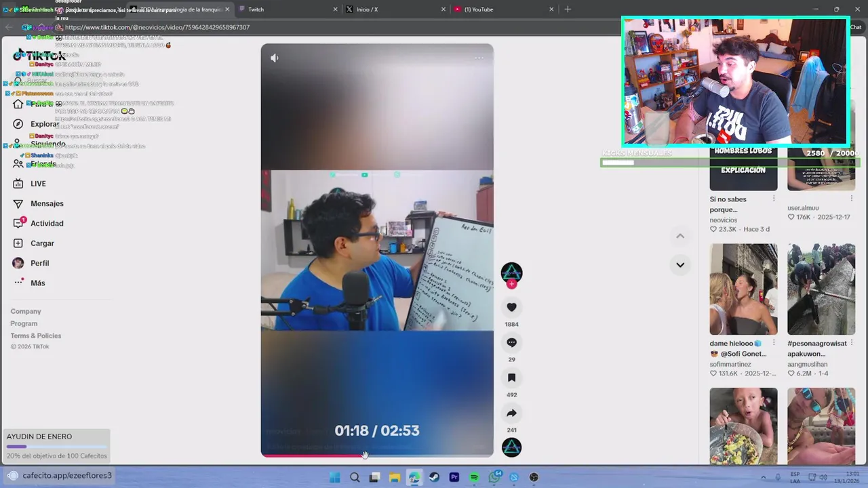
Task: Go to next video with down chevron
Action: [680, 265]
